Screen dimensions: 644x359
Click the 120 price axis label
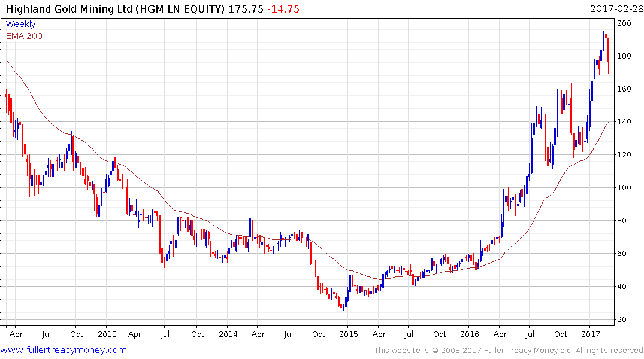click(624, 155)
